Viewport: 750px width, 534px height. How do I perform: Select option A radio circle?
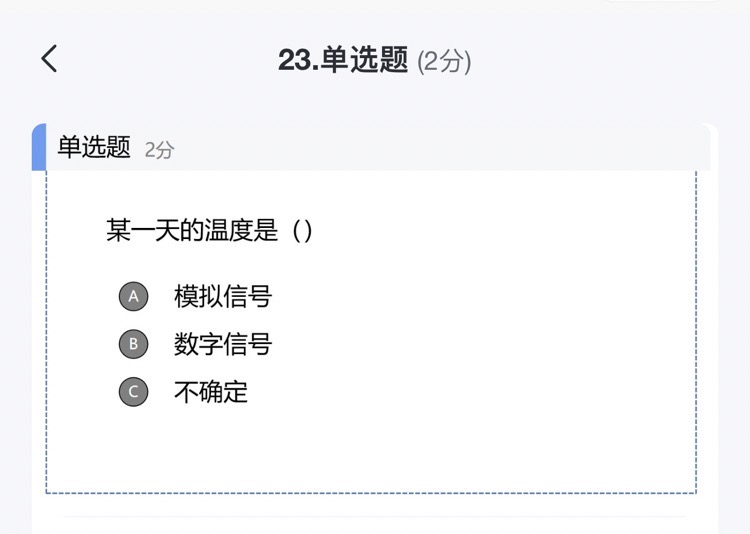click(x=133, y=296)
